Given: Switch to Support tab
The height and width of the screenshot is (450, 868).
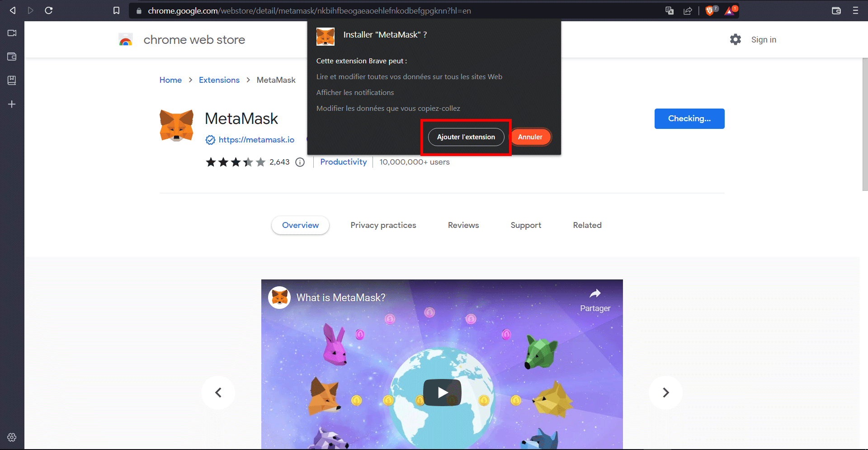Looking at the screenshot, I should (526, 225).
